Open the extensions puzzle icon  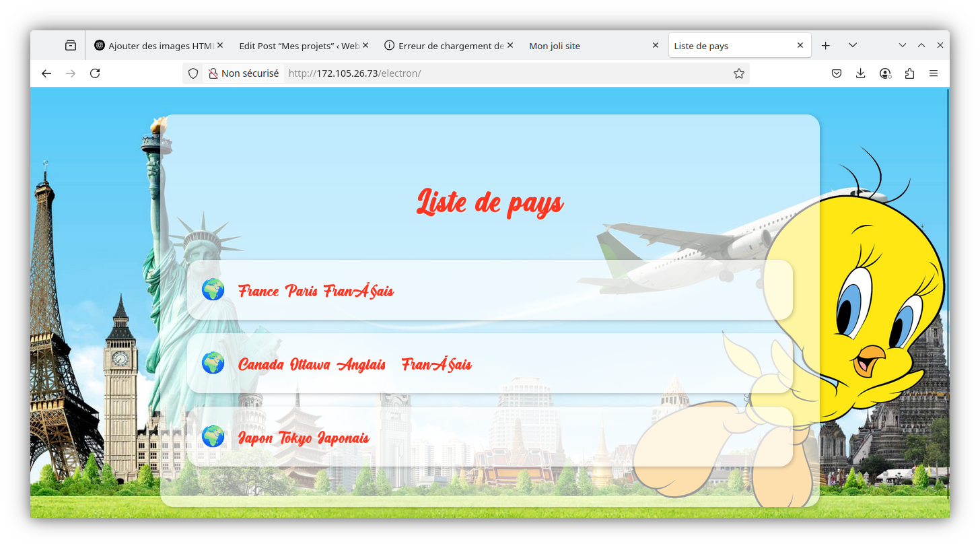[x=909, y=73]
